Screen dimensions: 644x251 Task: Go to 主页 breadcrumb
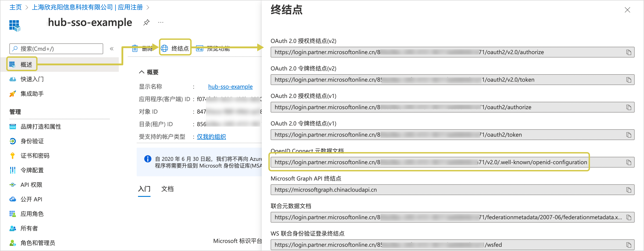[15, 7]
